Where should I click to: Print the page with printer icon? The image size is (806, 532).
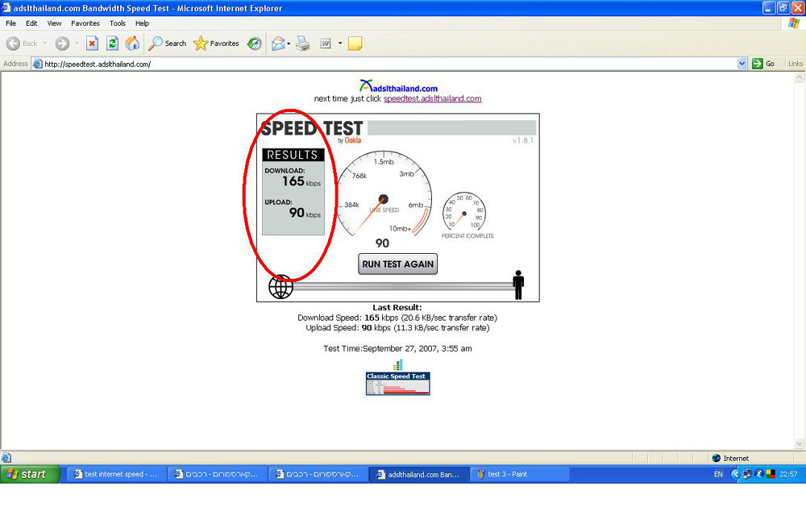(303, 44)
